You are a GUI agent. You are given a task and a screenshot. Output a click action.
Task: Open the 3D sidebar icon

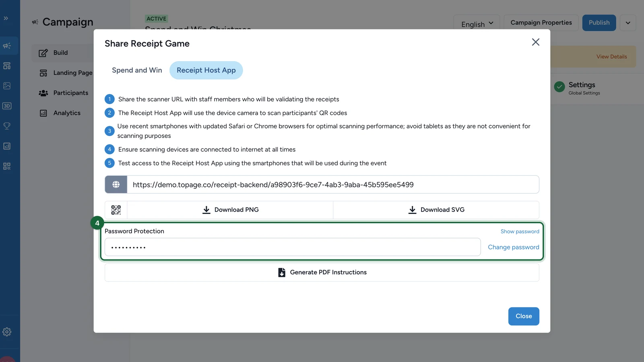7,106
